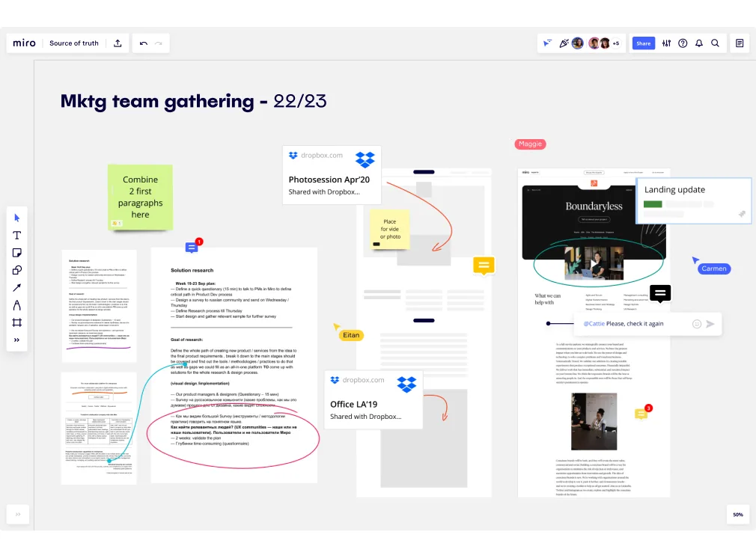The width and height of the screenshot is (756, 558).
Task: Undo the last action
Action: click(x=143, y=43)
